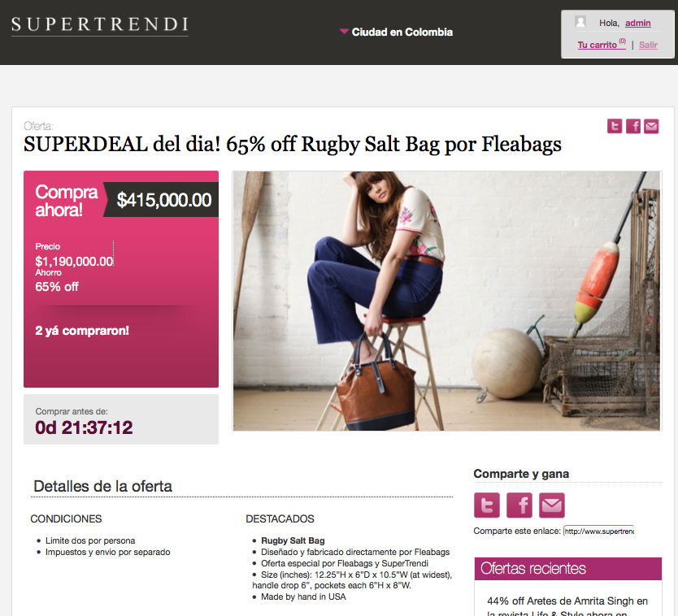Click the small email share icon near title
Screen dimensions: 678x616
tap(651, 126)
